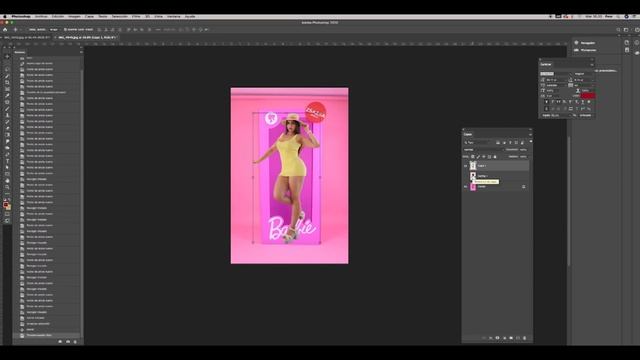Image resolution: width=640 pixels, height=360 pixels.
Task: Open the font size dropdown
Action: click(x=557, y=80)
